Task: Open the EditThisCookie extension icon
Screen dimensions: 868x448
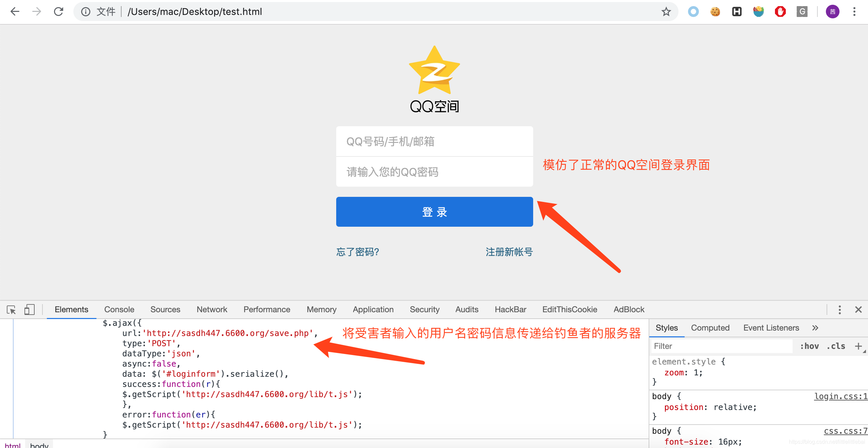Action: [715, 12]
